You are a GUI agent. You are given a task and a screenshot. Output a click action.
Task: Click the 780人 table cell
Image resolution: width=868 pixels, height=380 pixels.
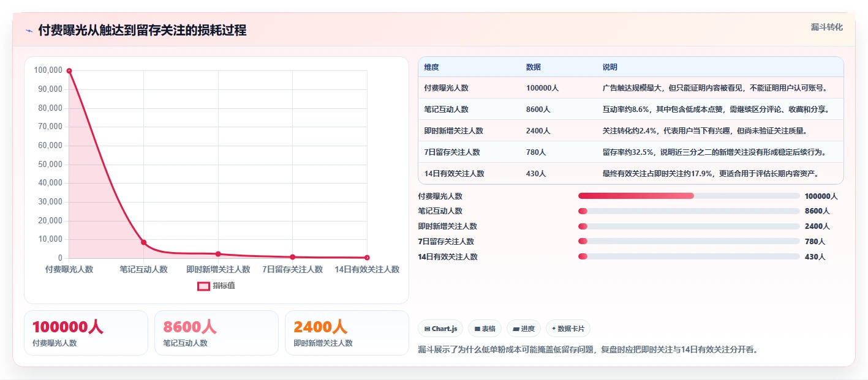(x=536, y=152)
